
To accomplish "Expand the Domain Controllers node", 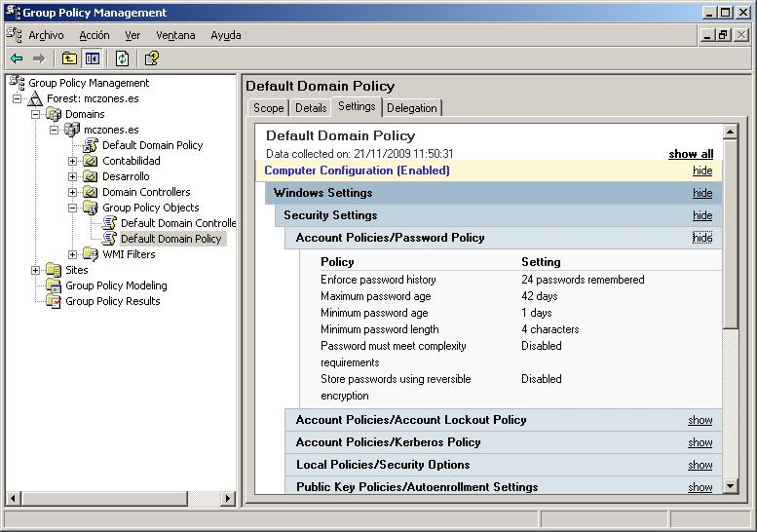I will [72, 193].
